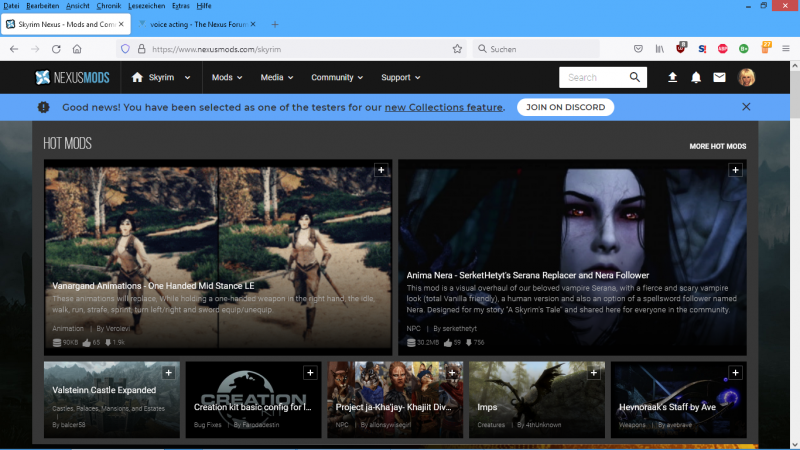
Task: Save page to Pocket
Action: (x=638, y=49)
